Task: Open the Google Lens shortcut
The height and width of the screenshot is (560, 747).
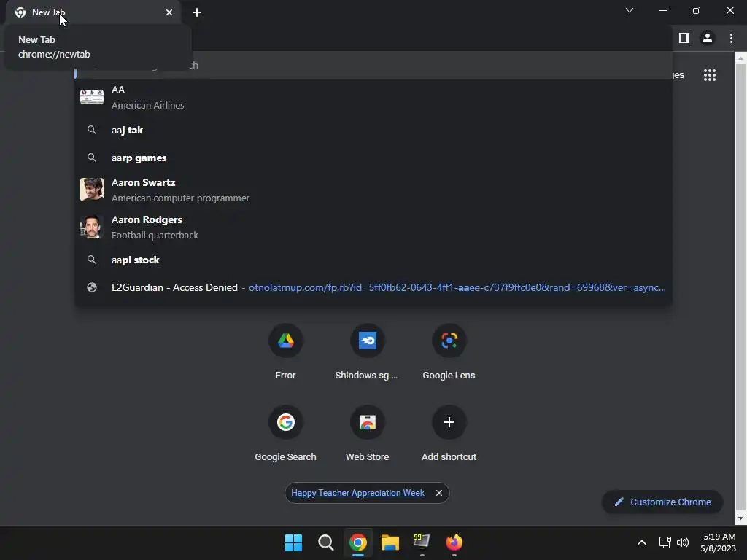Action: 449,352
